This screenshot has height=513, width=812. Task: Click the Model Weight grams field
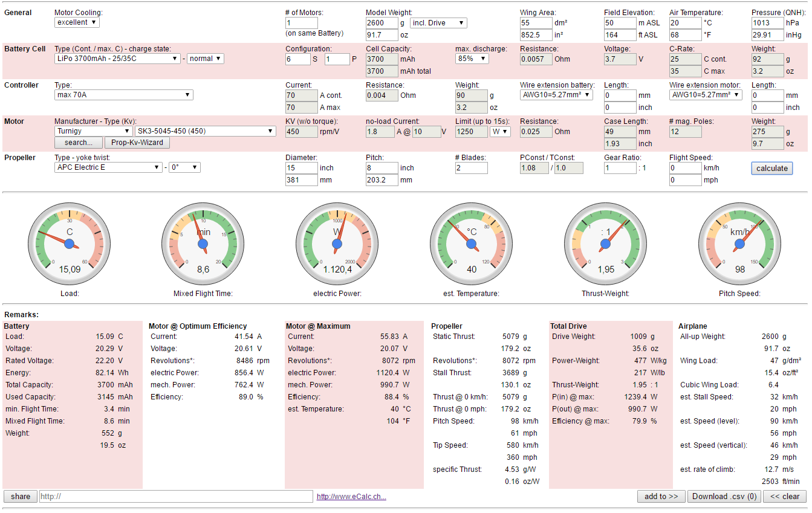(x=382, y=23)
